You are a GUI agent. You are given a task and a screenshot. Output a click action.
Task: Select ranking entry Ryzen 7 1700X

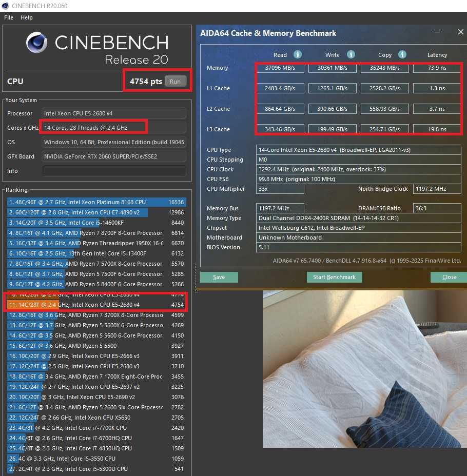tap(96, 376)
